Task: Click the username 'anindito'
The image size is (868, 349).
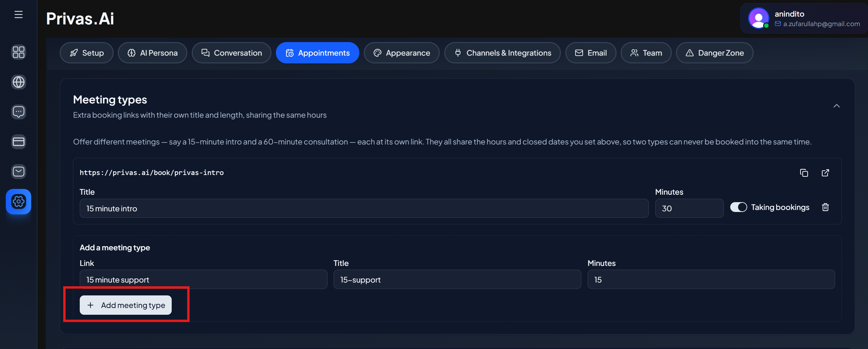Action: 789,14
